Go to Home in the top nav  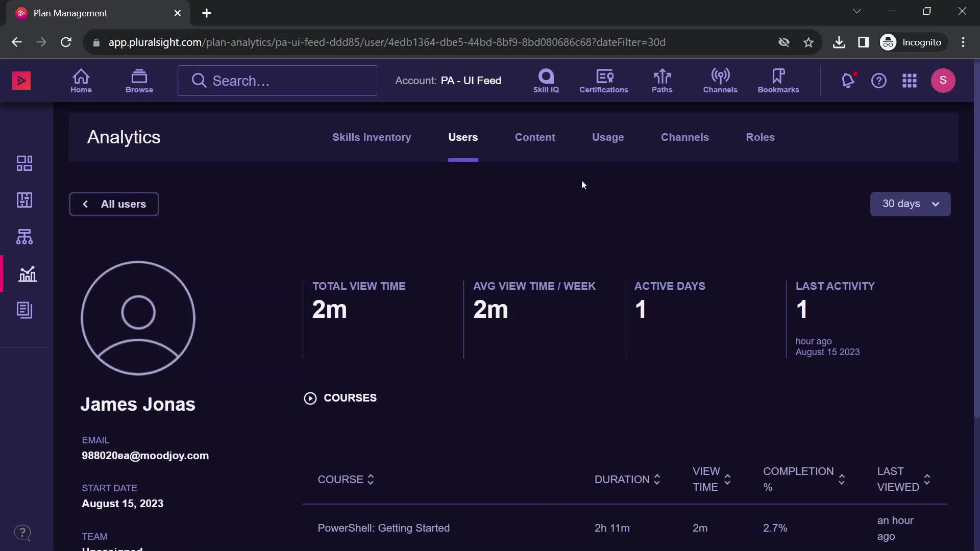coord(81,81)
